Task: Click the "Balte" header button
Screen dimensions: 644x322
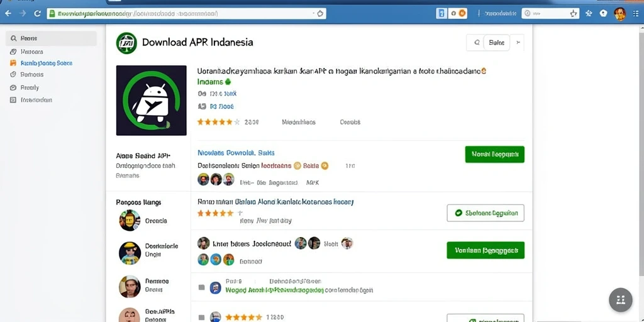Action: pyautogui.click(x=497, y=42)
